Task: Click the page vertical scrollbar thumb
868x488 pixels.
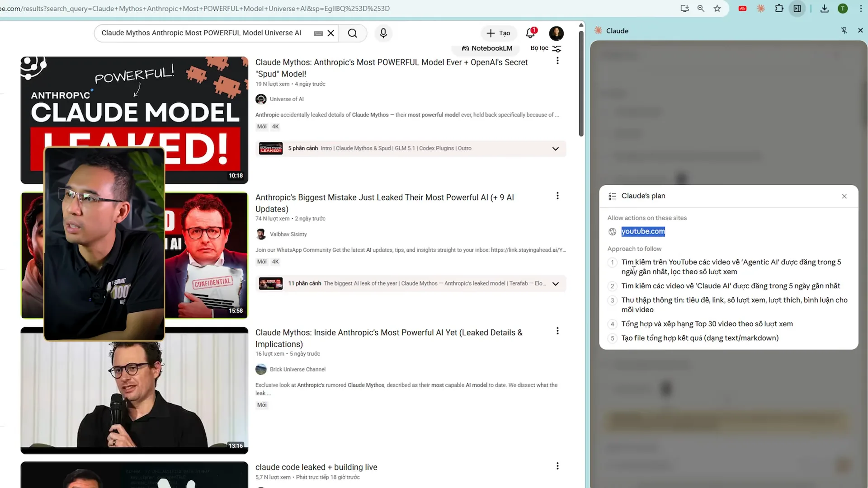Action: [x=581, y=83]
